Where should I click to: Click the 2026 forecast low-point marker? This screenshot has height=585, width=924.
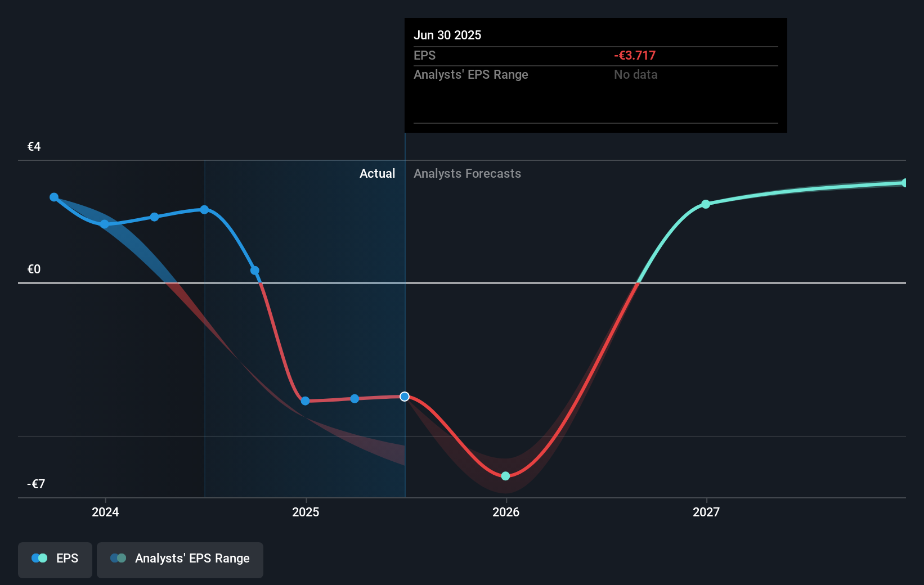(x=505, y=476)
